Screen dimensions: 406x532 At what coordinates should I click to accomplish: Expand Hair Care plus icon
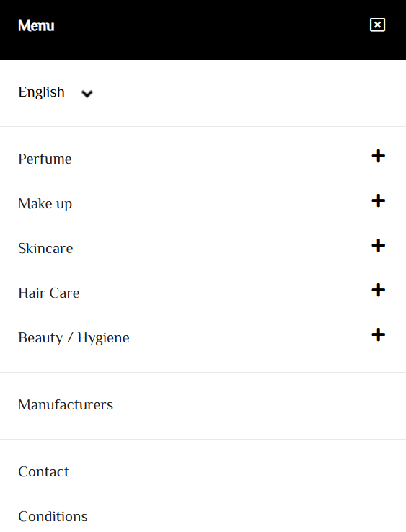point(378,290)
